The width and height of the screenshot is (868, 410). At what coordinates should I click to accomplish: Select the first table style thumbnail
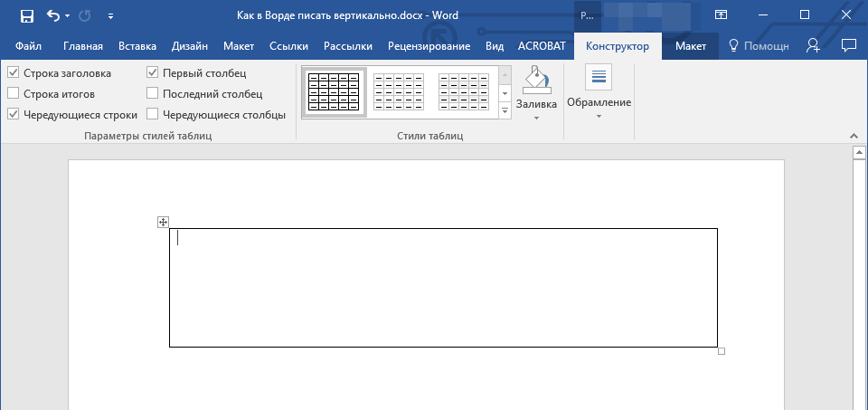point(334,92)
